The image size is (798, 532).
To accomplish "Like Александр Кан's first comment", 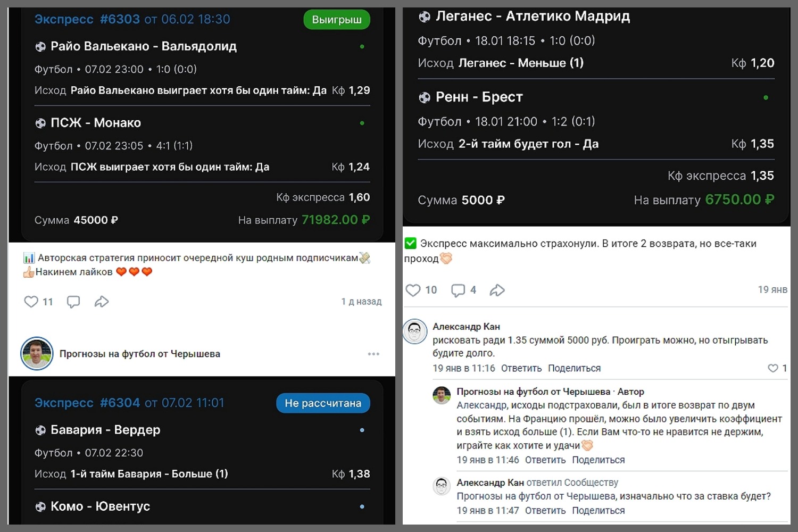I will click(x=773, y=368).
